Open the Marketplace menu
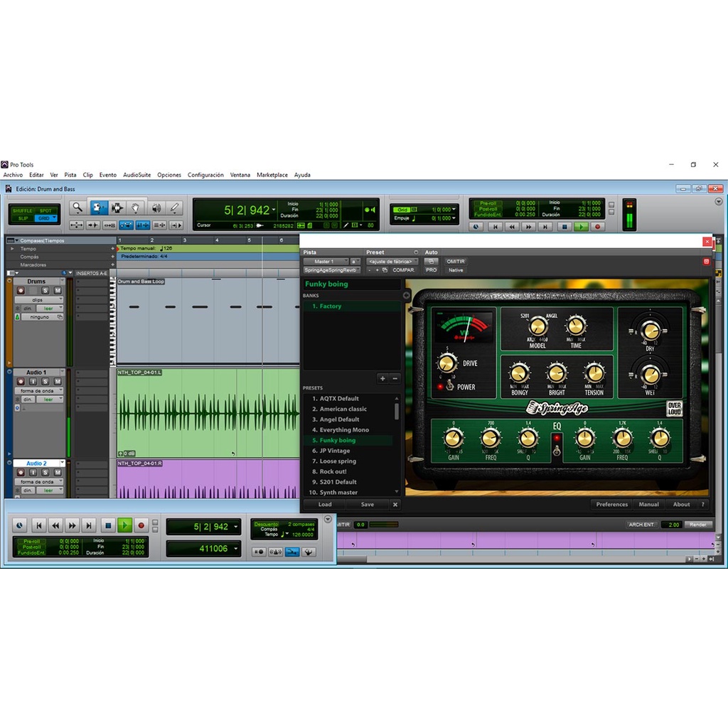The width and height of the screenshot is (728, 728). coord(272,175)
